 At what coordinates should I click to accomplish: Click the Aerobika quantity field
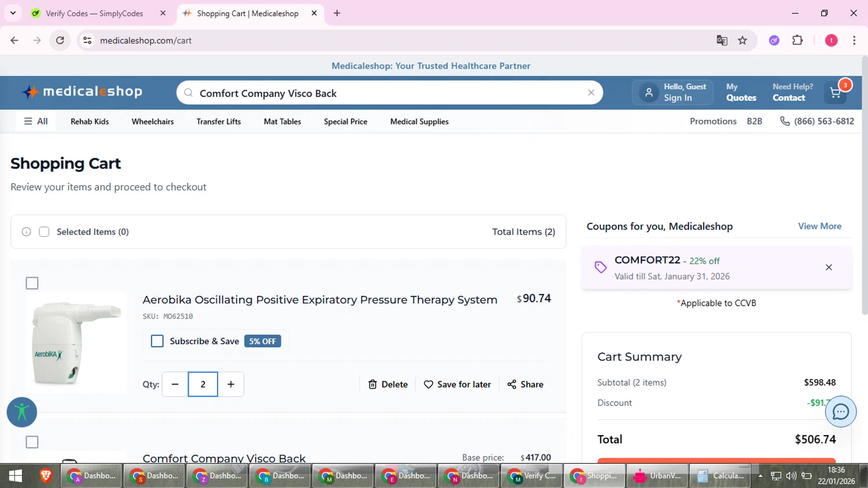tap(203, 384)
